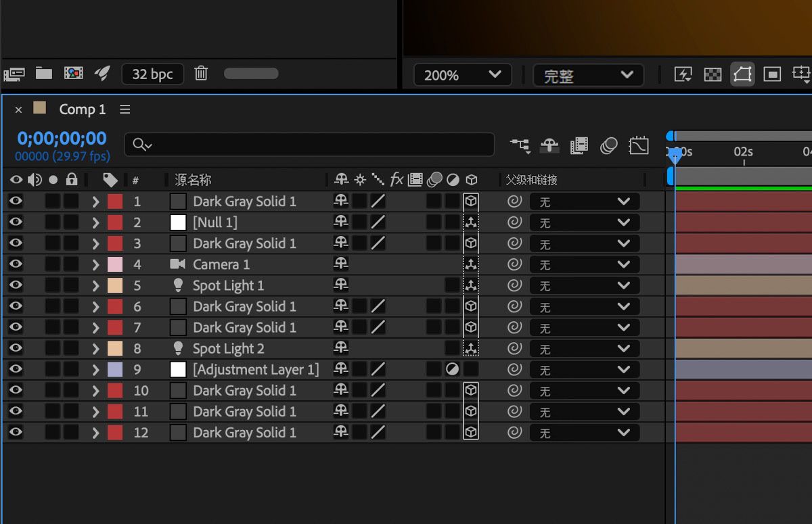Screen dimensions: 812x524
Task: Open red label color of layer 1
Action: point(115,201)
